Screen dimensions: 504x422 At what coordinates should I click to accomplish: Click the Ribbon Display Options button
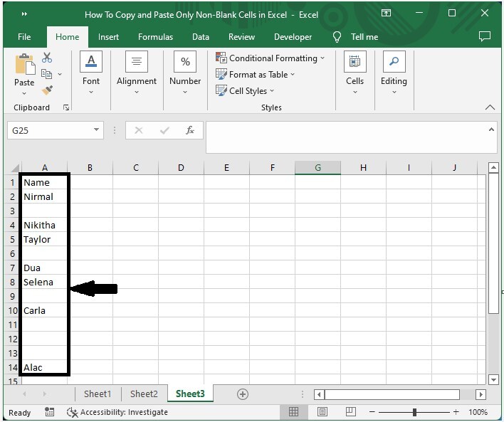tap(387, 14)
